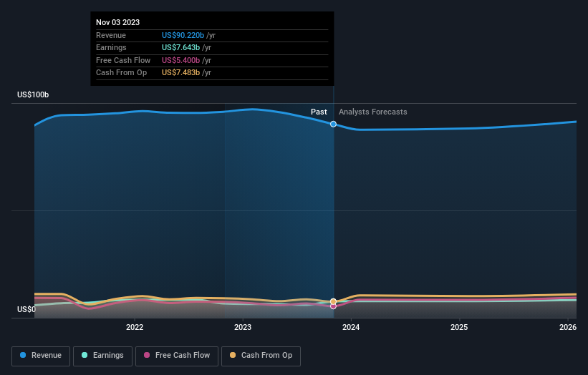The image size is (588, 375).
Task: Click the US$5.400b free cash flow value
Action: [x=180, y=60]
